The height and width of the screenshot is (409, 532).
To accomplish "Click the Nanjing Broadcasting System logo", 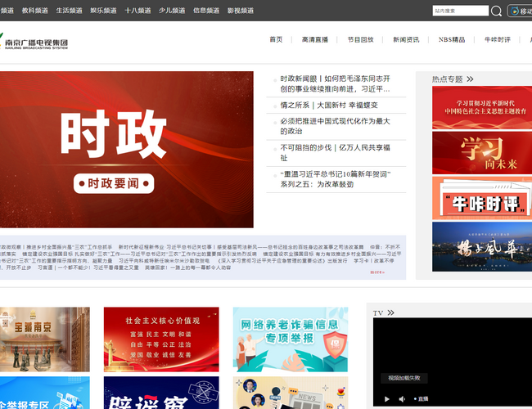I will pos(36,41).
